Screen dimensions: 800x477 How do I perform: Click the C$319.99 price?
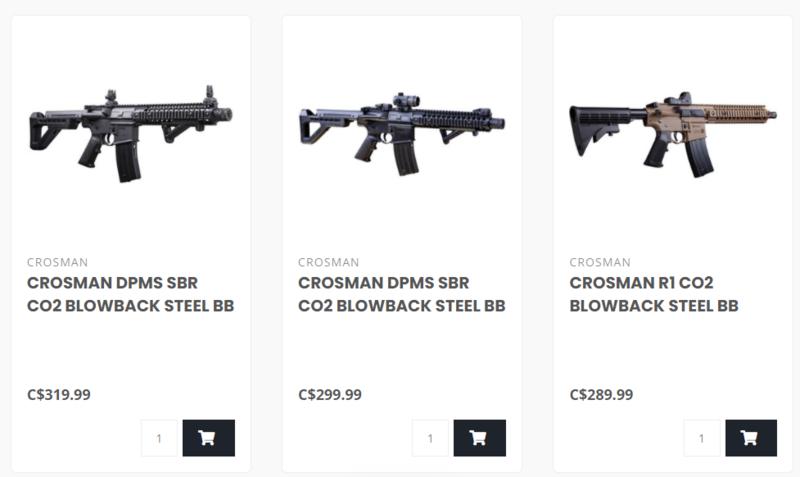pyautogui.click(x=59, y=394)
